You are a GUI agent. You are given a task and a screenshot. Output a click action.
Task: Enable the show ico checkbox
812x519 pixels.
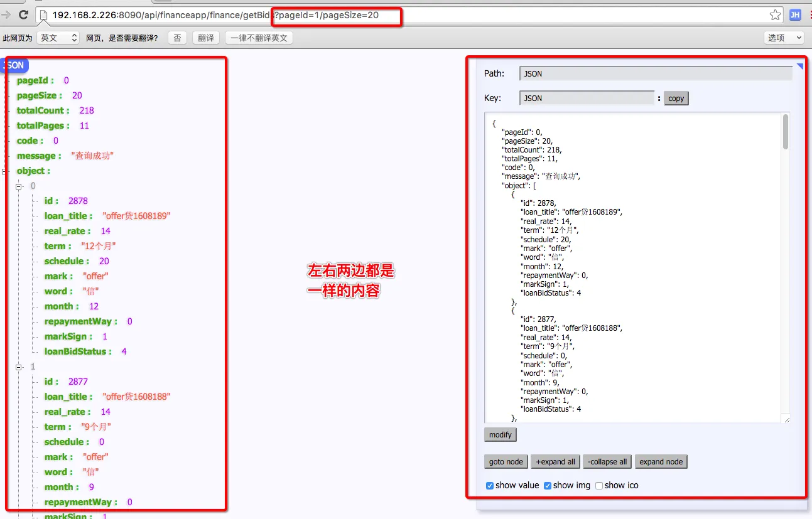599,486
